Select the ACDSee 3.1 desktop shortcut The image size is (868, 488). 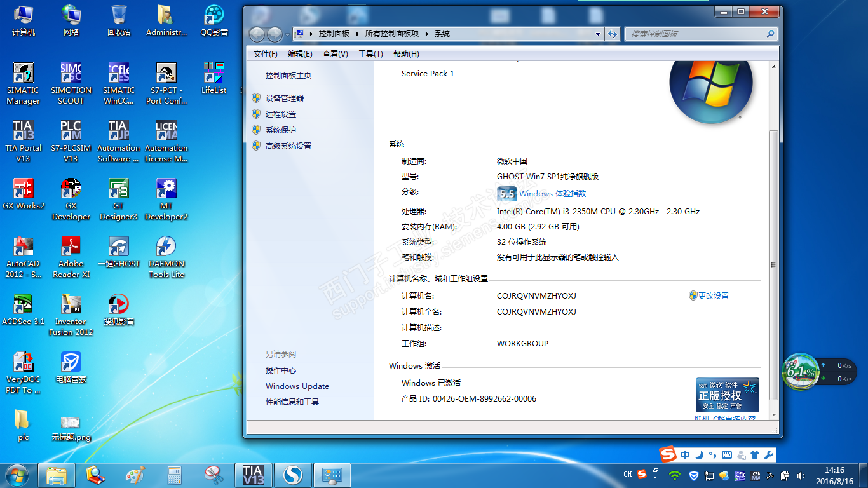[24, 309]
